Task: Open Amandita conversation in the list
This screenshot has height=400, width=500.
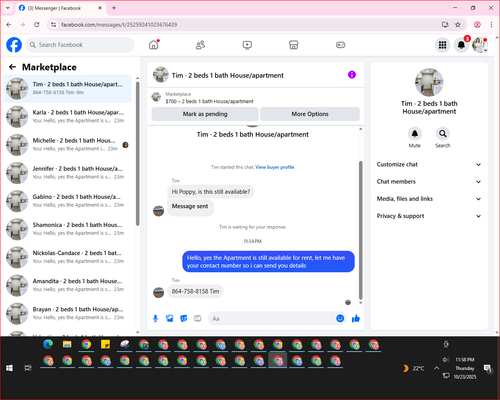Action: pos(68,285)
